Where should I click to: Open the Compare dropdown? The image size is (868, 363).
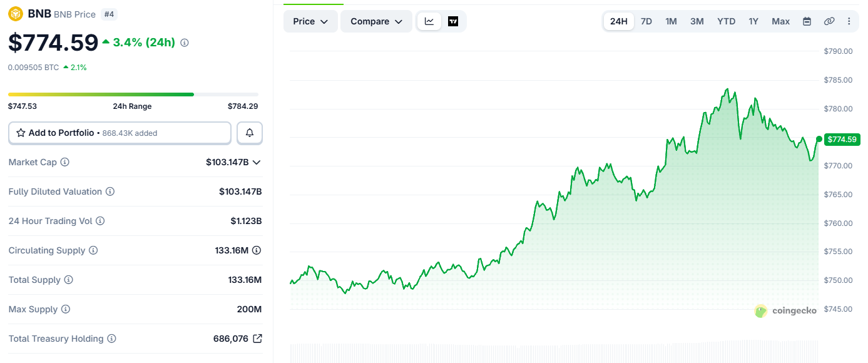pyautogui.click(x=376, y=21)
